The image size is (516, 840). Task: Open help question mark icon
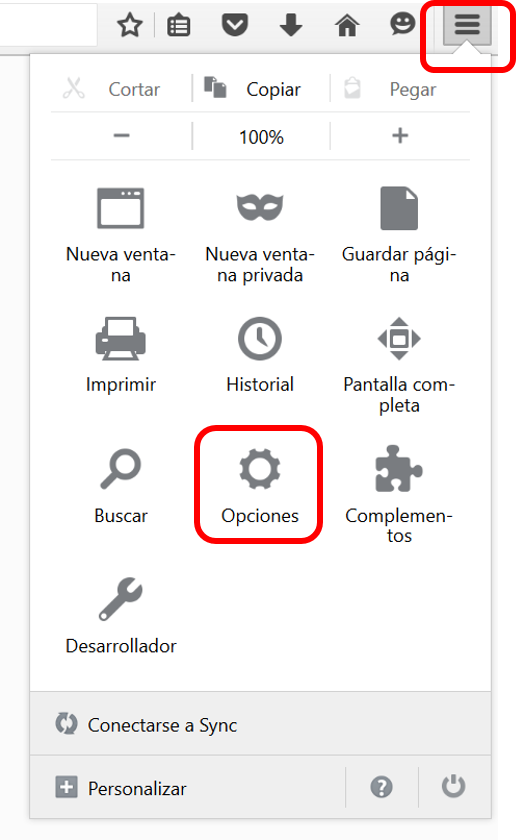pos(382,787)
